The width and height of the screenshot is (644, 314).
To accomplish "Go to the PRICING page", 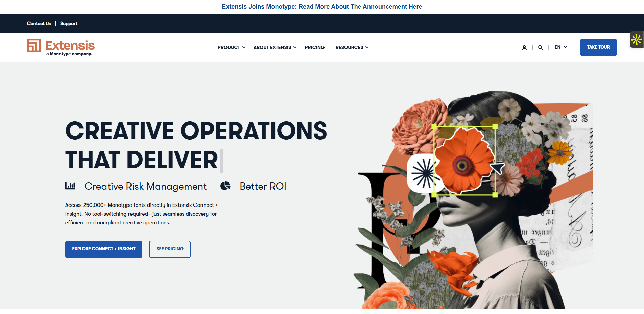I will tap(315, 47).
